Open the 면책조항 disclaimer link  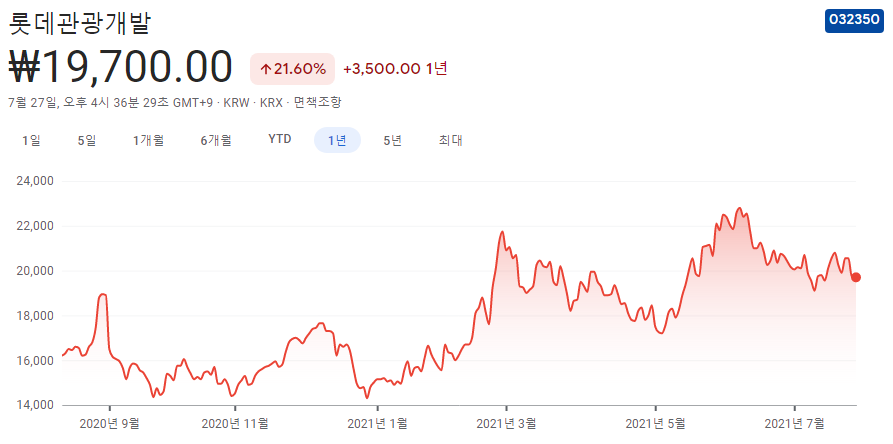click(317, 103)
